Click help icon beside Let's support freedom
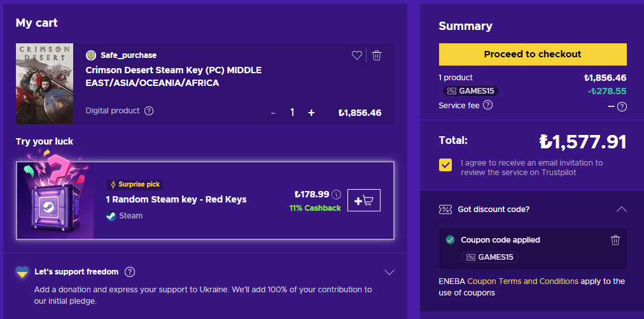 (130, 272)
